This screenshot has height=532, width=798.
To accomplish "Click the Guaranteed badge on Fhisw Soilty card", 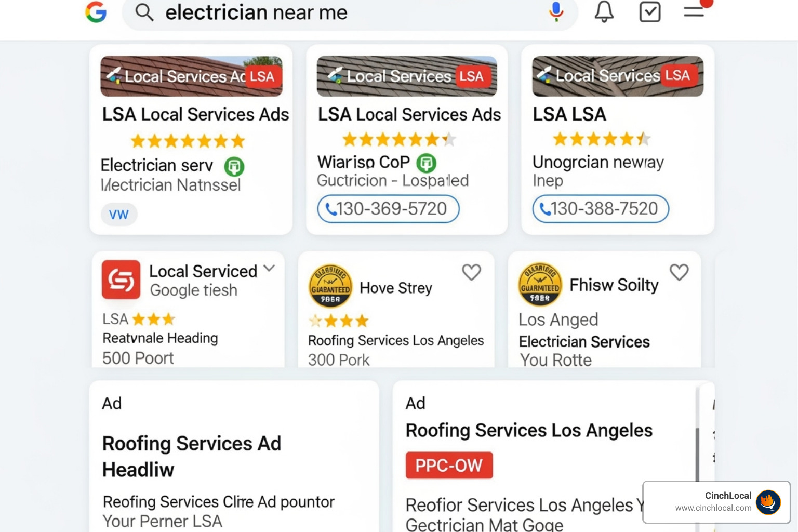I will 539,285.
